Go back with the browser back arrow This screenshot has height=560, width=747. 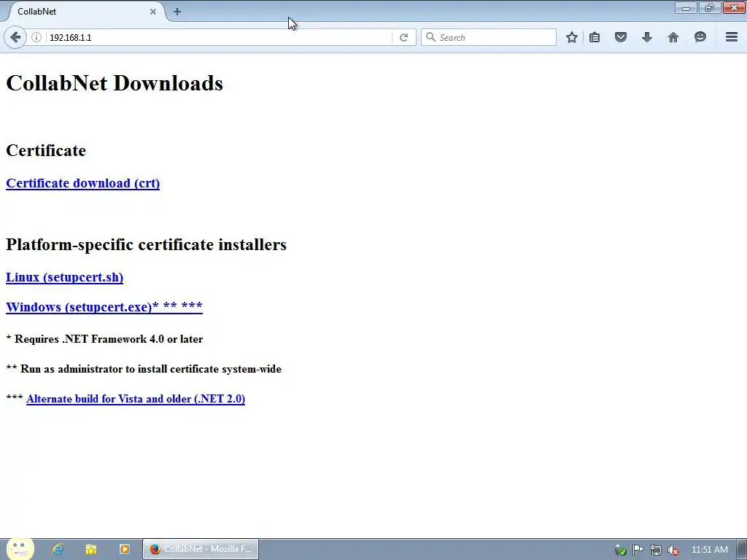tap(15, 37)
